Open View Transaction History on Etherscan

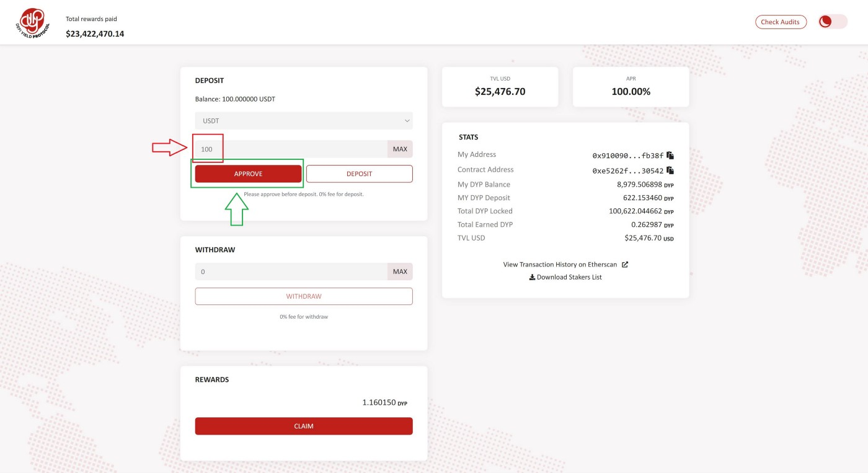(x=565, y=264)
